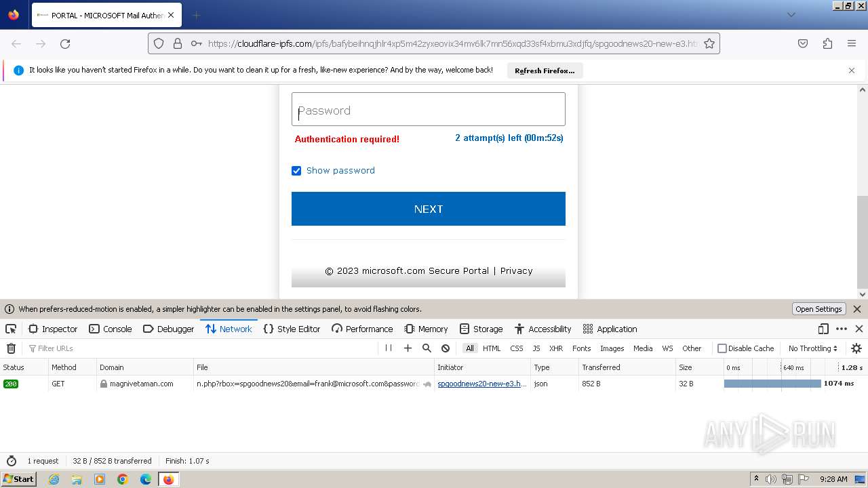This screenshot has height=488, width=868.
Task: Filter network requests by Fonts
Action: pyautogui.click(x=582, y=348)
